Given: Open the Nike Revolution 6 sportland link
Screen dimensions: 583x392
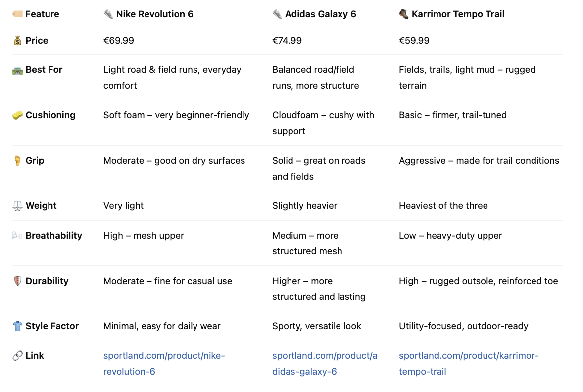Looking at the screenshot, I should [164, 363].
